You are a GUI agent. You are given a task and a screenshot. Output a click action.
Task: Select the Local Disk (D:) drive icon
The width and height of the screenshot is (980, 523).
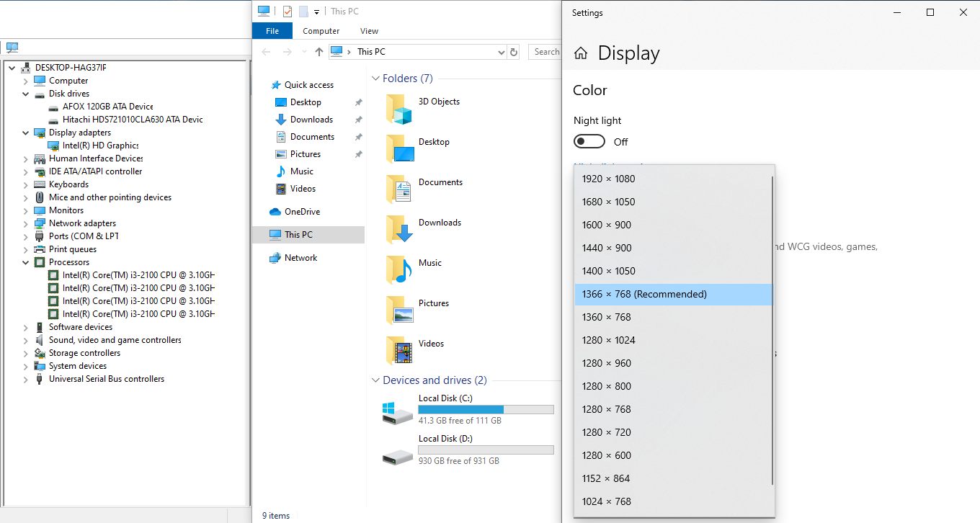[x=398, y=452]
